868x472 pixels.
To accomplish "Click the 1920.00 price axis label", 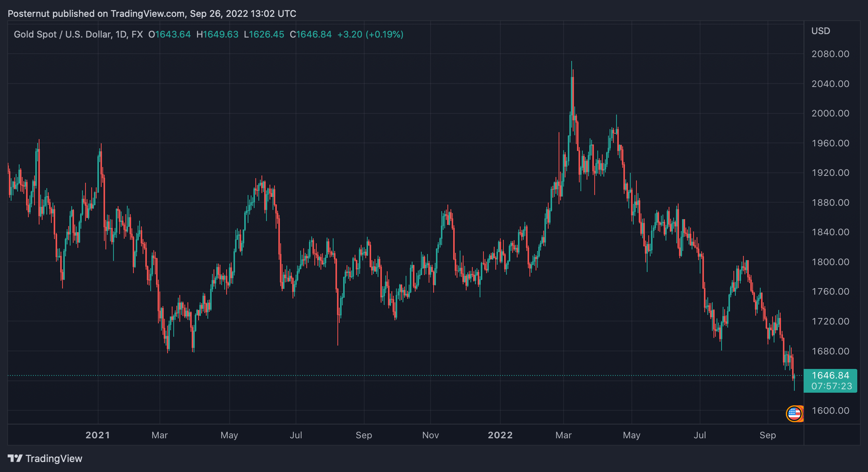I will (x=830, y=173).
